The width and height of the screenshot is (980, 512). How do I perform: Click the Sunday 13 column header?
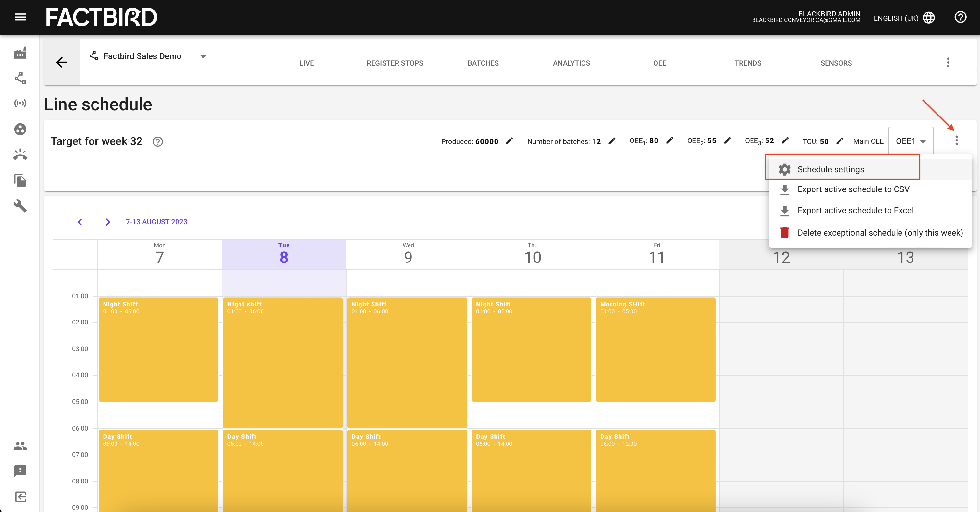click(905, 257)
